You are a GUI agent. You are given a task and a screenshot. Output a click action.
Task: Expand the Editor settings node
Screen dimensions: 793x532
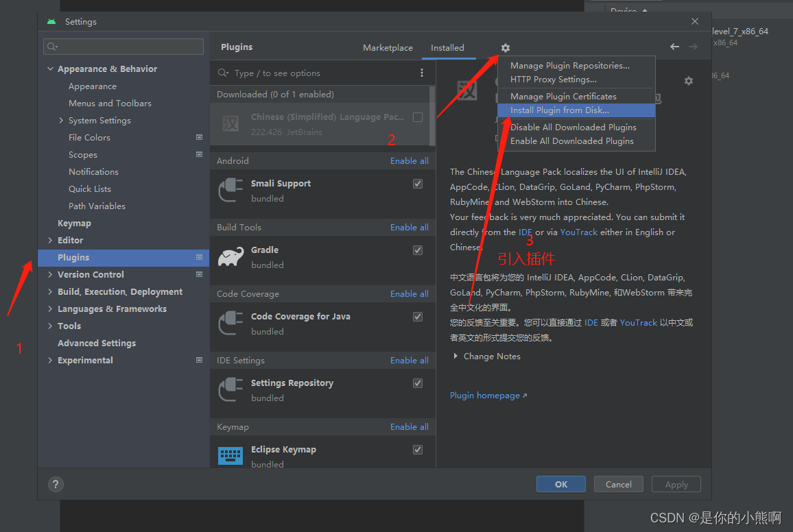tap(50, 241)
